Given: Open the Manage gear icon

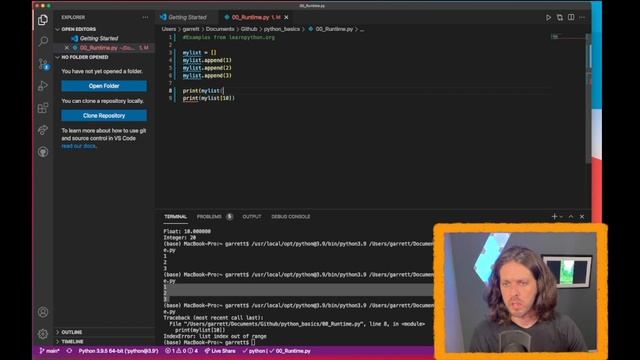Looking at the screenshot, I should [43, 334].
